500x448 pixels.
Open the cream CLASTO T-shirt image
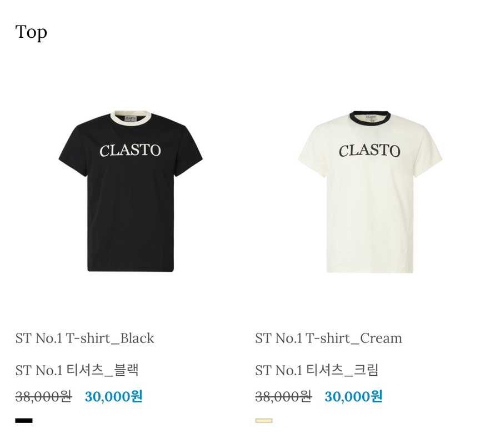point(370,191)
